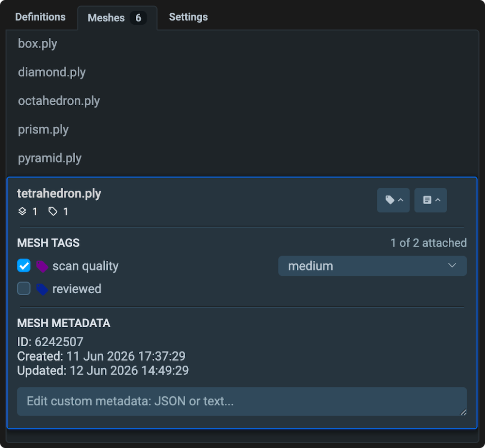Click the mesh ID 6242507 line
Screen dimensions: 485x448
tap(50, 342)
